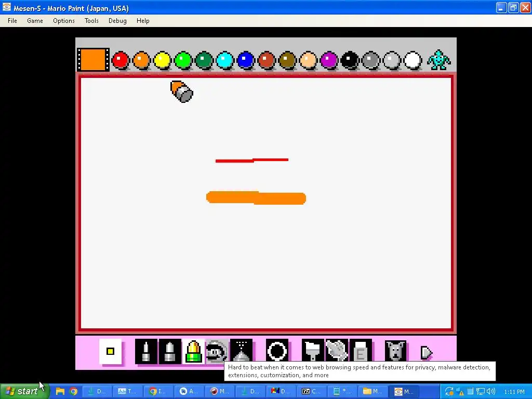532x399 pixels.
Task: Pick the bright green color ball
Action: (183, 60)
